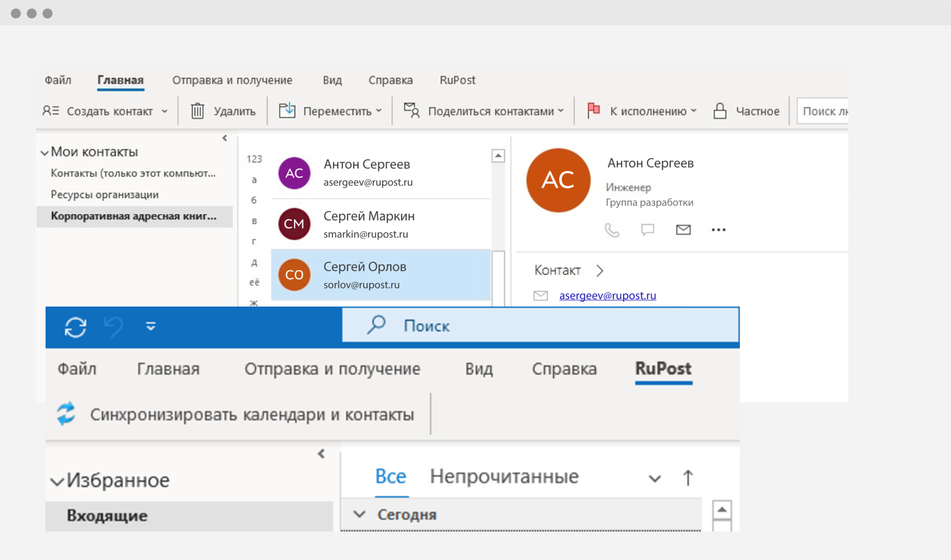Click the Удалить button

pyautogui.click(x=223, y=111)
